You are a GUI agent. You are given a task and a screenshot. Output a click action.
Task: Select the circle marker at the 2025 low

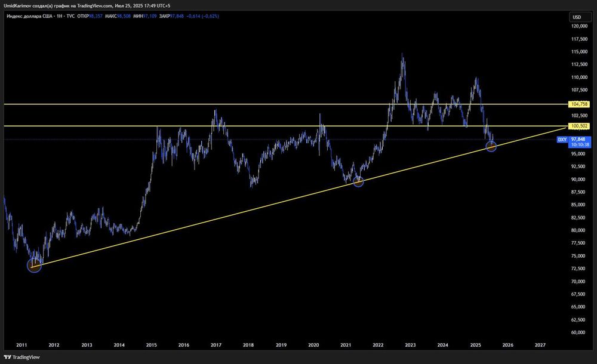(x=491, y=146)
